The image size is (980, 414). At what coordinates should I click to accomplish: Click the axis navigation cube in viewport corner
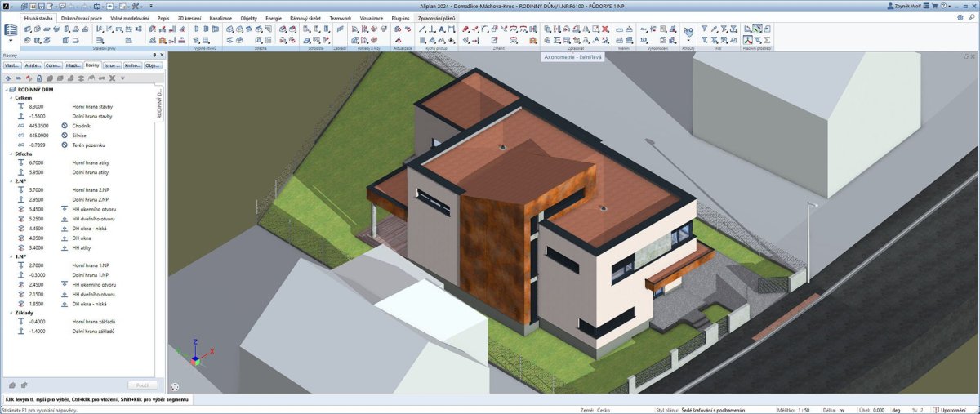195,354
